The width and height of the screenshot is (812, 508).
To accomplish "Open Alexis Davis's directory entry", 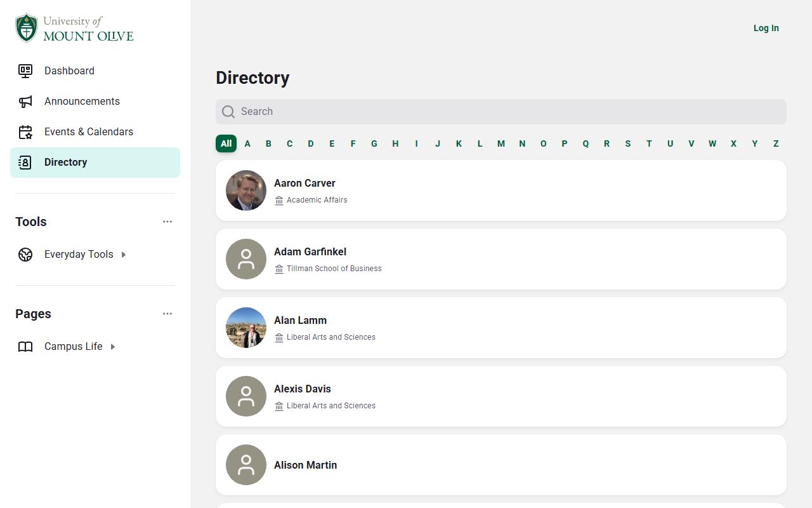I will [501, 396].
